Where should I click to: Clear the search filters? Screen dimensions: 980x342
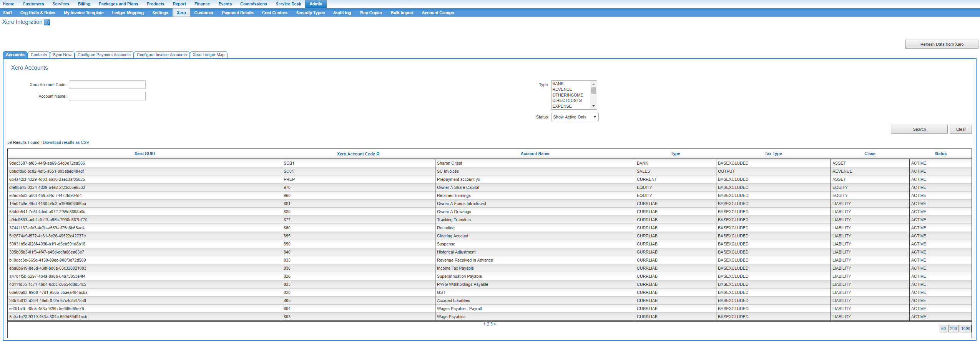point(960,129)
